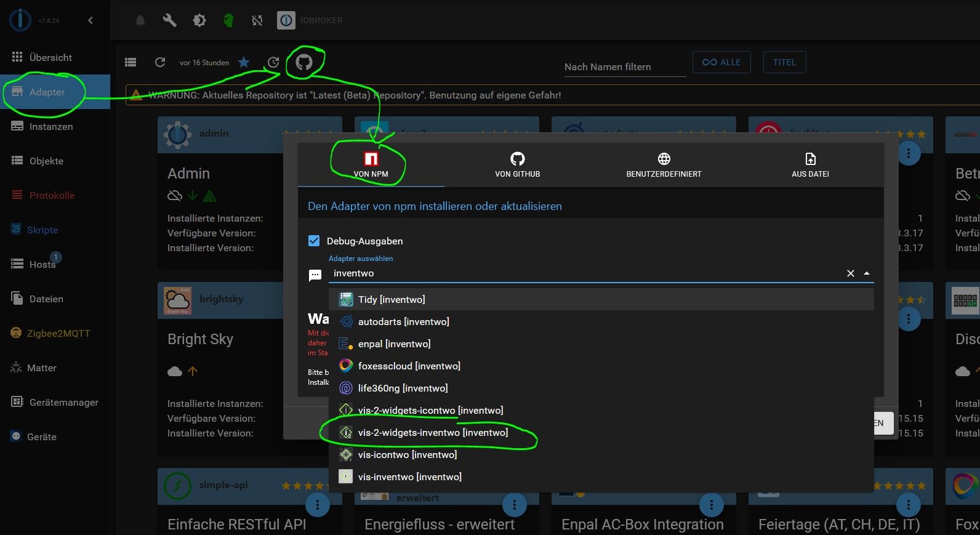Open Instanzen in the sidebar

[x=55, y=126]
